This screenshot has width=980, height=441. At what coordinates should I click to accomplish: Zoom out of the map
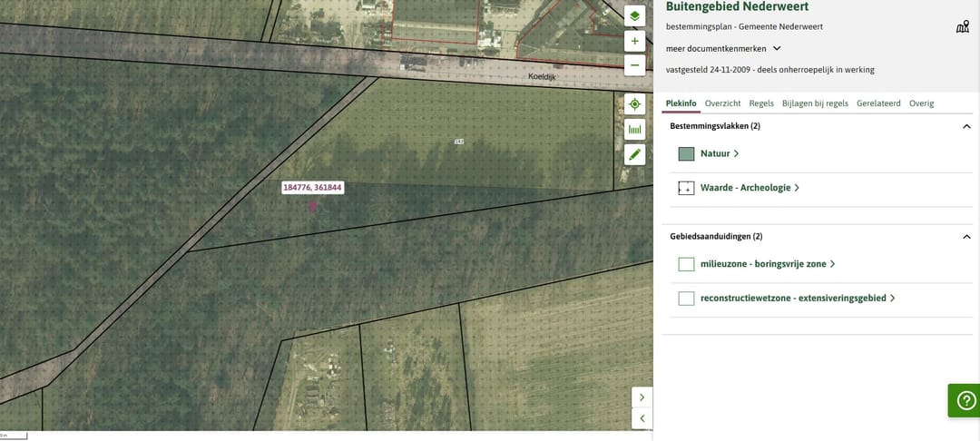(634, 65)
